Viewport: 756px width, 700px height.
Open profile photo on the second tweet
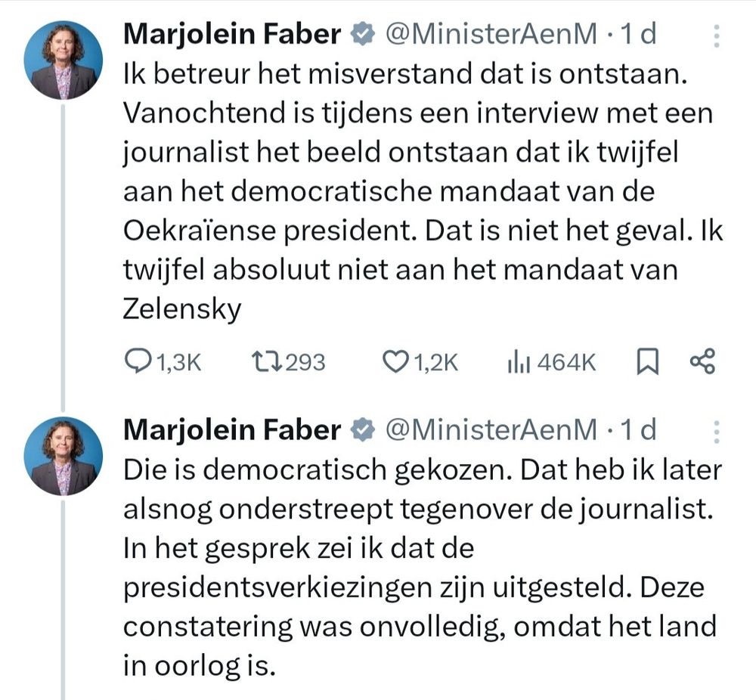64,456
